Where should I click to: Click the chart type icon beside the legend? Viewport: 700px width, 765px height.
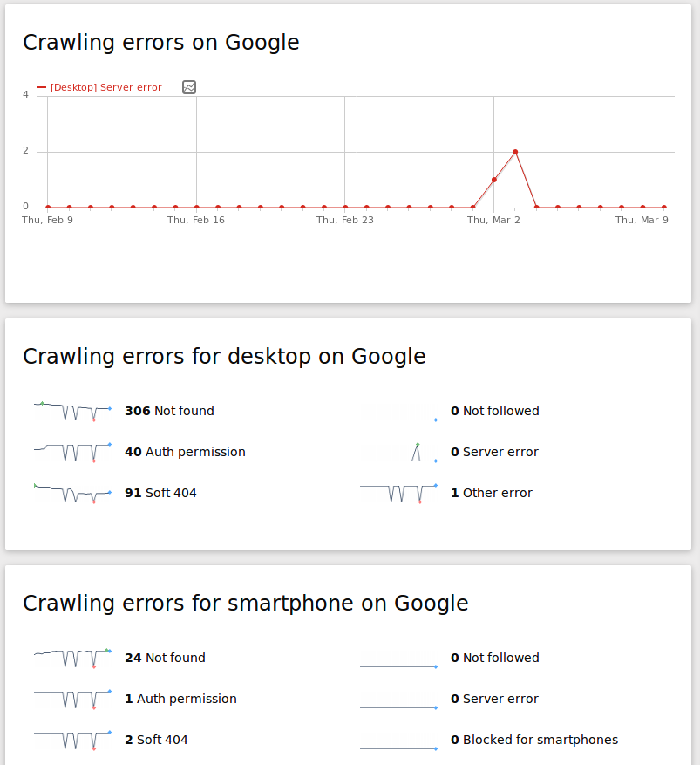pyautogui.click(x=189, y=87)
